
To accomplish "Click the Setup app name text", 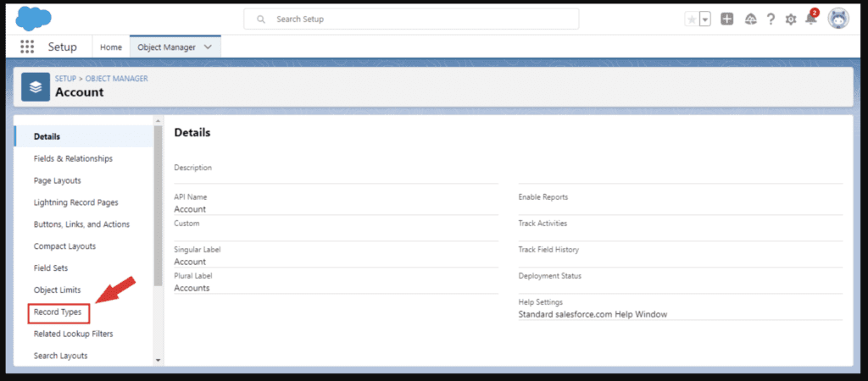I will (x=62, y=47).
